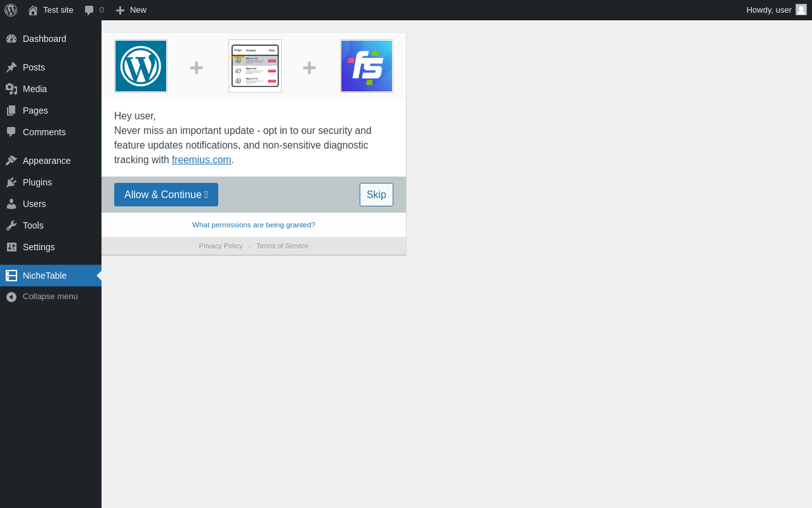The width and height of the screenshot is (812, 508).
Task: Open the comments bubble icon in admin bar
Action: pyautogui.click(x=89, y=10)
